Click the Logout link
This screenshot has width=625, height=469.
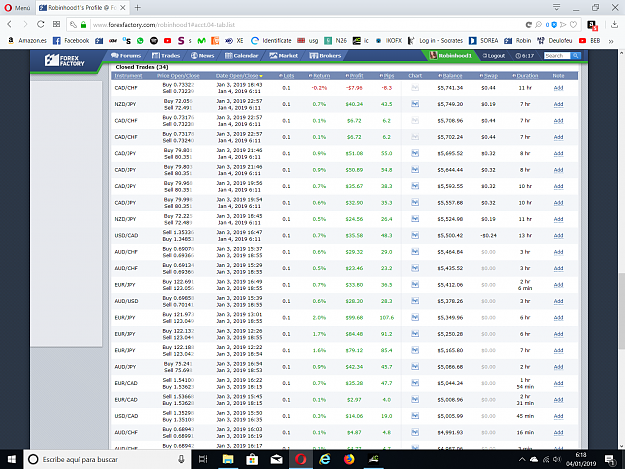pyautogui.click(x=494, y=56)
